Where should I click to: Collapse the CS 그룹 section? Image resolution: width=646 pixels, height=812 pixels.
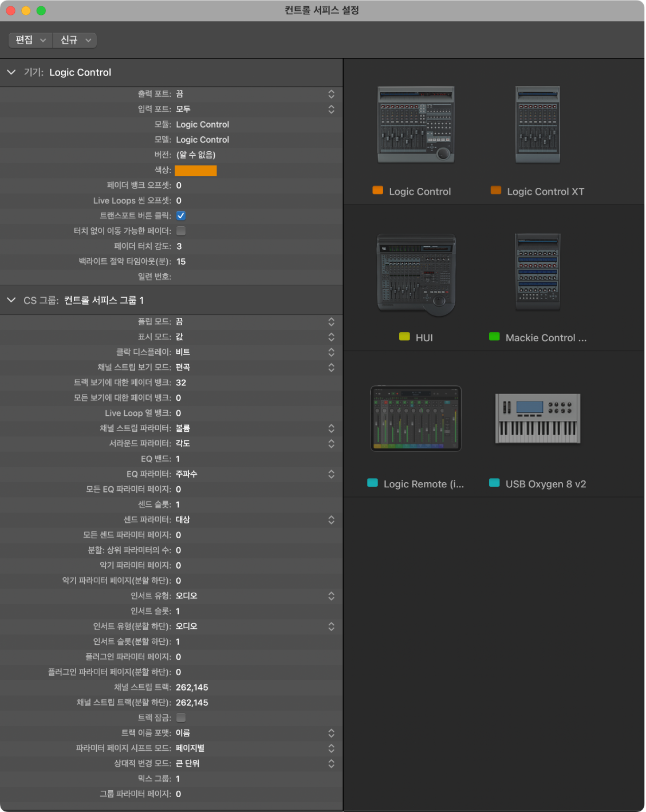tap(11, 300)
